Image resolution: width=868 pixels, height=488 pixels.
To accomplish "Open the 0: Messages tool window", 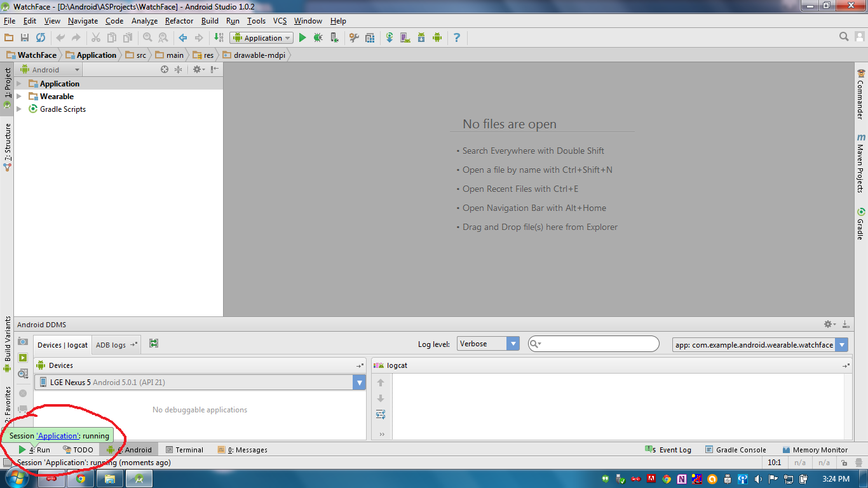I will pyautogui.click(x=243, y=450).
